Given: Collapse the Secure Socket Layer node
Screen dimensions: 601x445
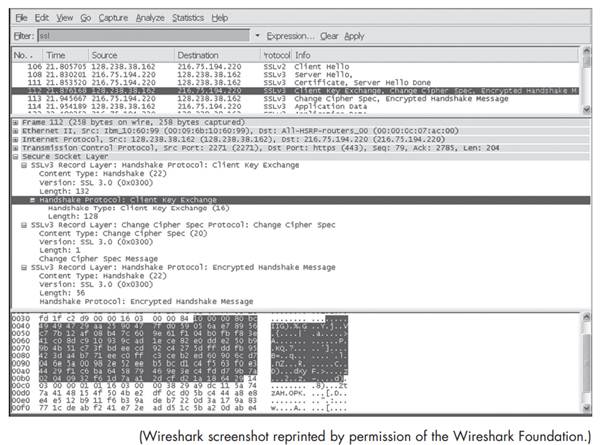Looking at the screenshot, I should point(16,157).
